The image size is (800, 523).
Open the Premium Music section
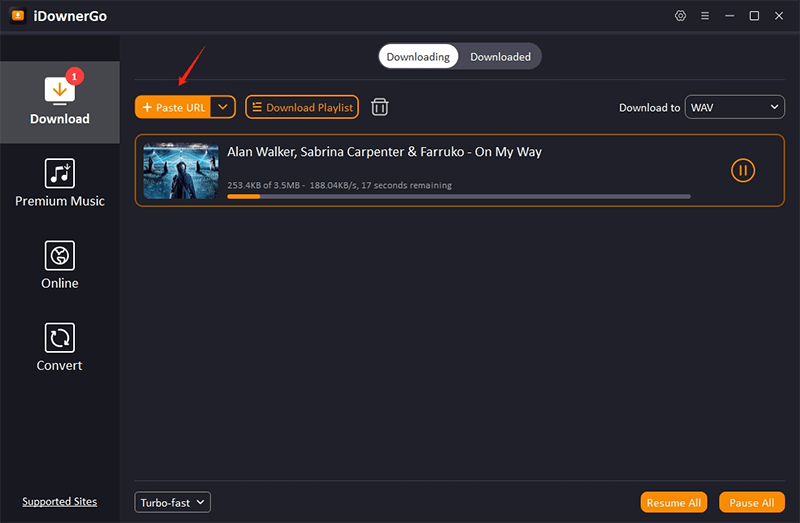(59, 183)
